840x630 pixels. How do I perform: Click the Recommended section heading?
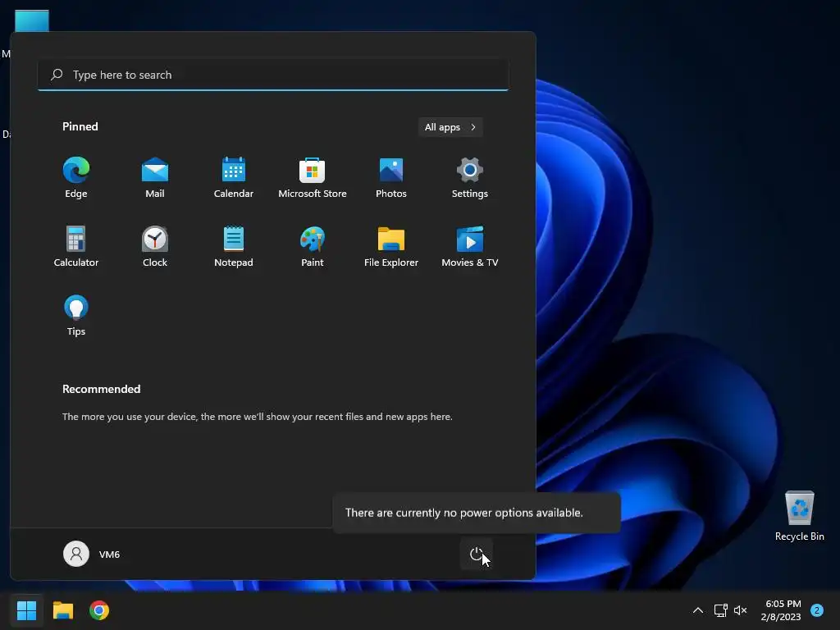pos(101,389)
